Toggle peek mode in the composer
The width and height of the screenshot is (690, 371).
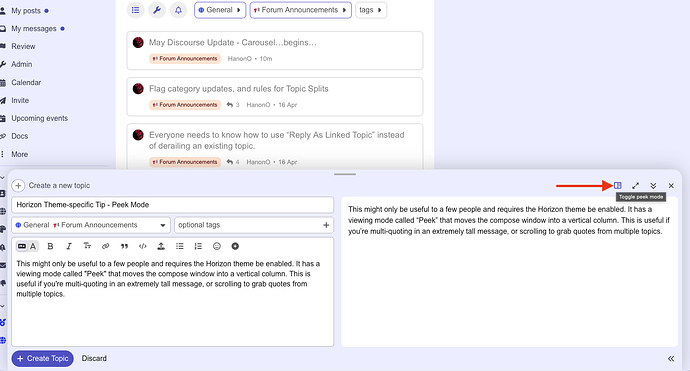[x=618, y=186]
